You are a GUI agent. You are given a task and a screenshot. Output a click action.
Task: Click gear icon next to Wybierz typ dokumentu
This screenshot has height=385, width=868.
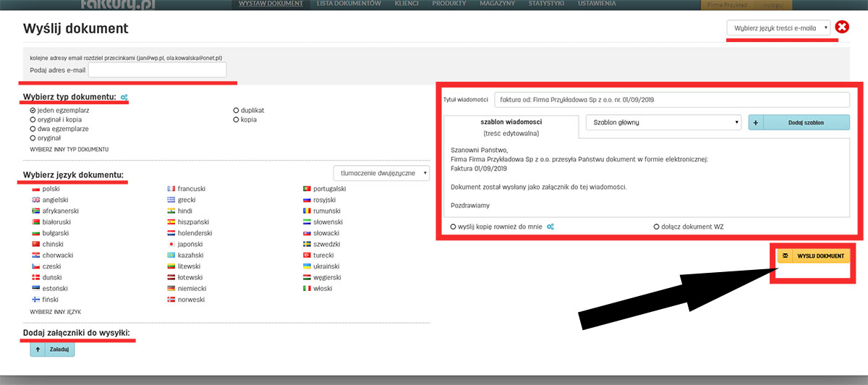pos(124,97)
